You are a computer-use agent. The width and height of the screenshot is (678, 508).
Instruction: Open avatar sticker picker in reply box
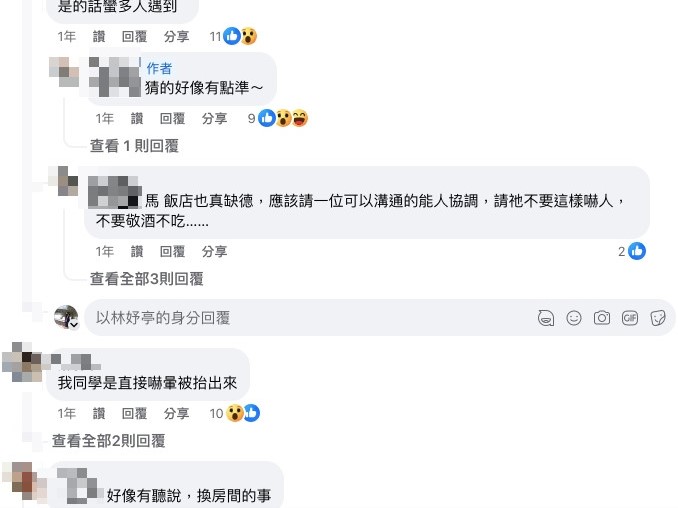click(x=546, y=318)
